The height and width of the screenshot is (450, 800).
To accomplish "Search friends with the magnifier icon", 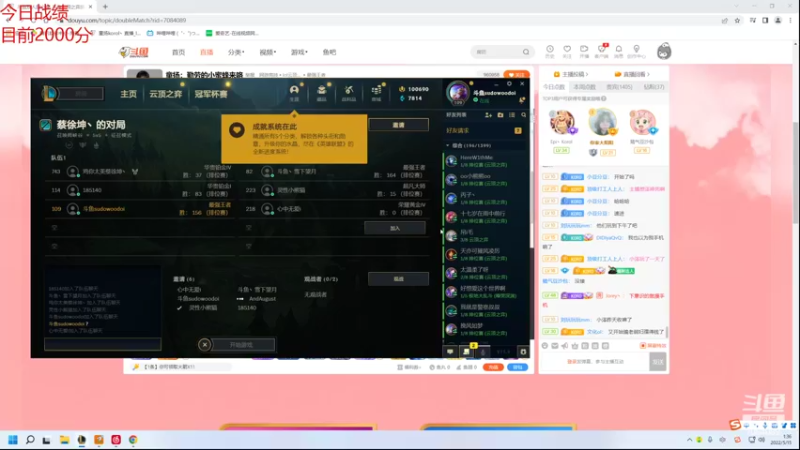I will (x=523, y=115).
